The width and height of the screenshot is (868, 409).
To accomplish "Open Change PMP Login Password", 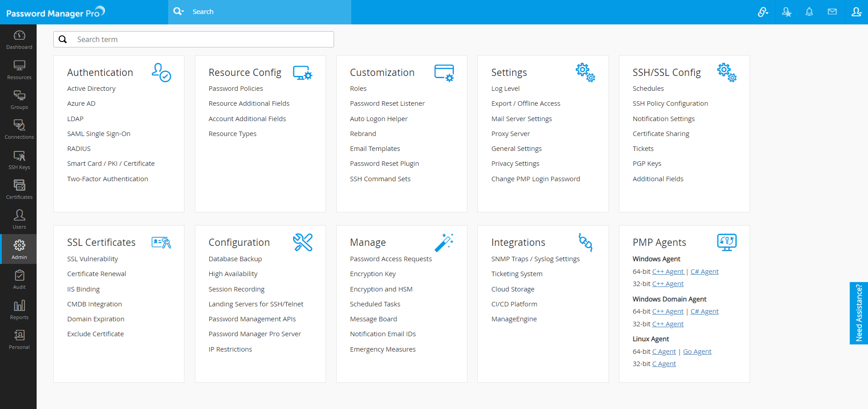I will click(536, 179).
